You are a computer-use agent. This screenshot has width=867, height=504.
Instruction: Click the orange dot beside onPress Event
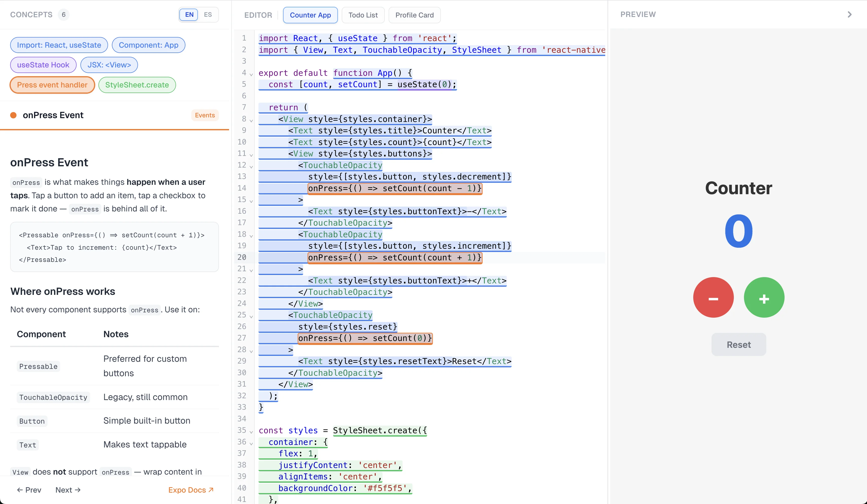click(14, 115)
